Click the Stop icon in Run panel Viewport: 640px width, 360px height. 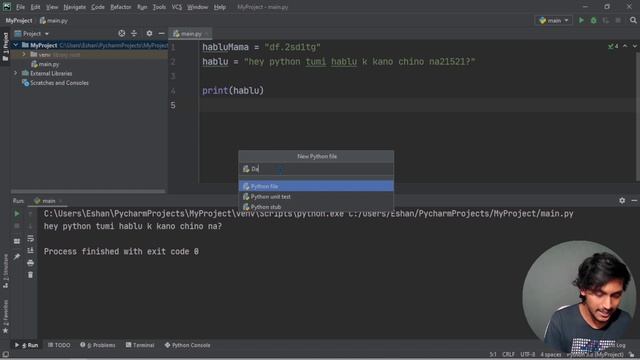(x=17, y=226)
